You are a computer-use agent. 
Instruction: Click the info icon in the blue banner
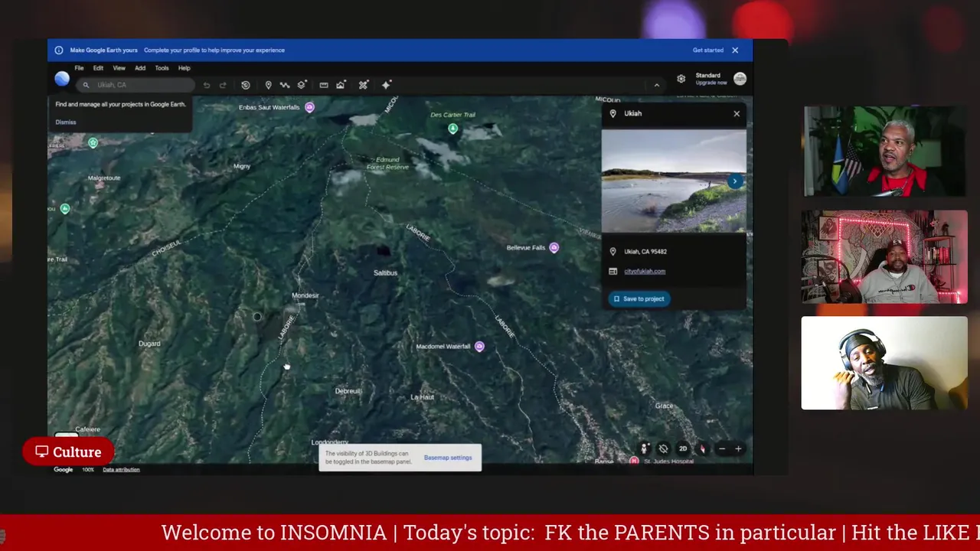point(59,51)
